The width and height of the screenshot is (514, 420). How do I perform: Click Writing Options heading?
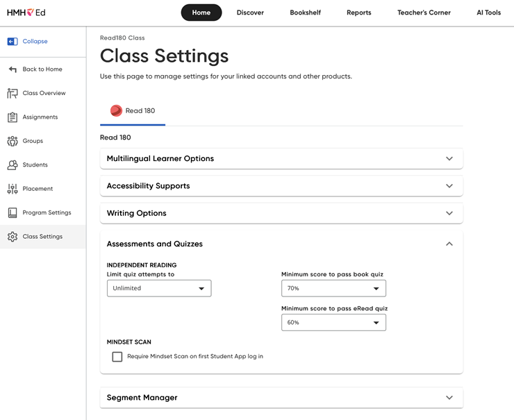[136, 213]
